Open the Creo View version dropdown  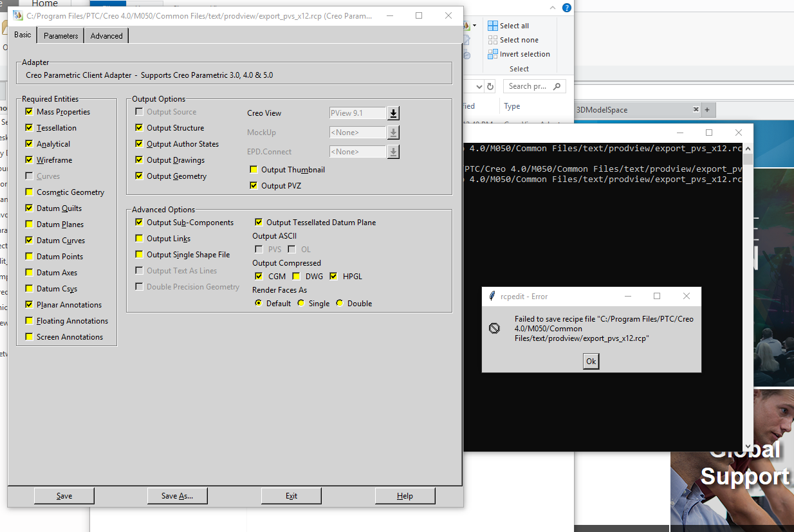click(392, 113)
